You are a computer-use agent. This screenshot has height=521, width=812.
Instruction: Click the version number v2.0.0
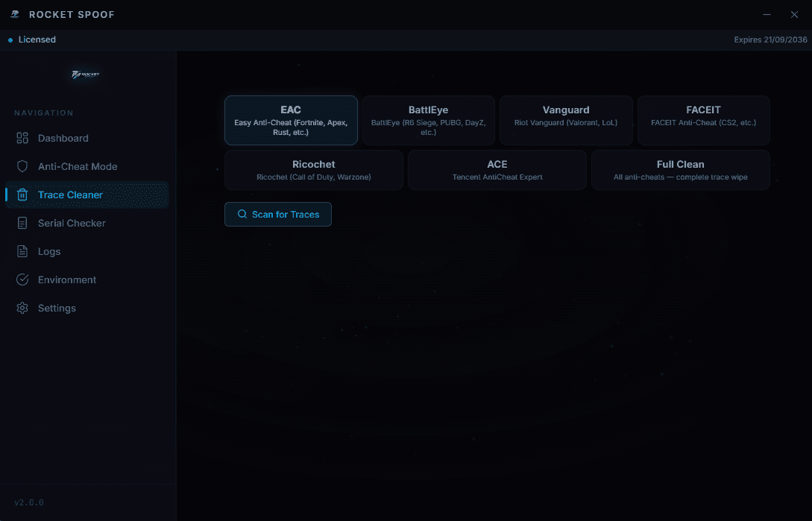pos(29,502)
